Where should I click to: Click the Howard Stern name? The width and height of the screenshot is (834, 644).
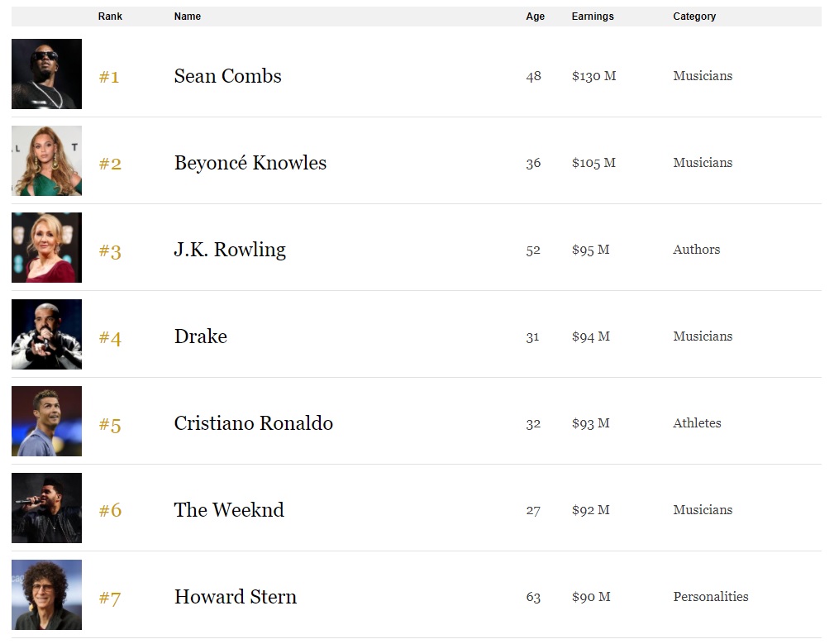tap(235, 597)
